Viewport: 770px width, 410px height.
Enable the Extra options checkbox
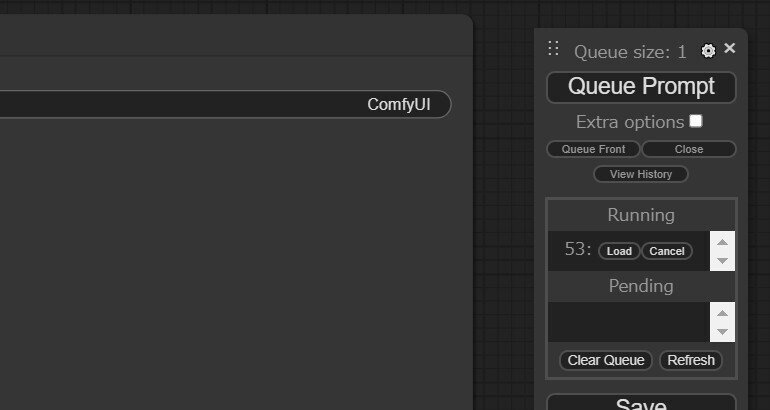pos(695,121)
